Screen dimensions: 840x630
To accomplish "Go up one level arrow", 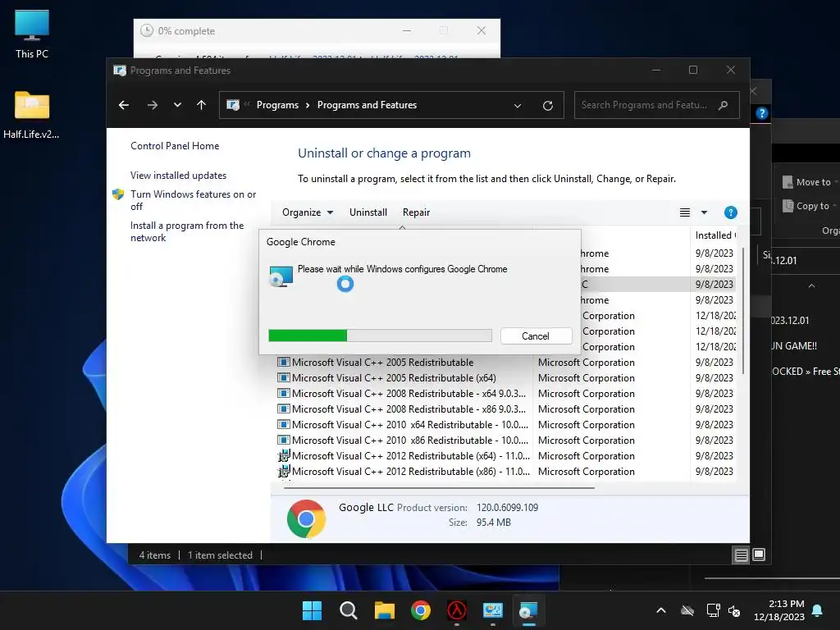I will (202, 105).
